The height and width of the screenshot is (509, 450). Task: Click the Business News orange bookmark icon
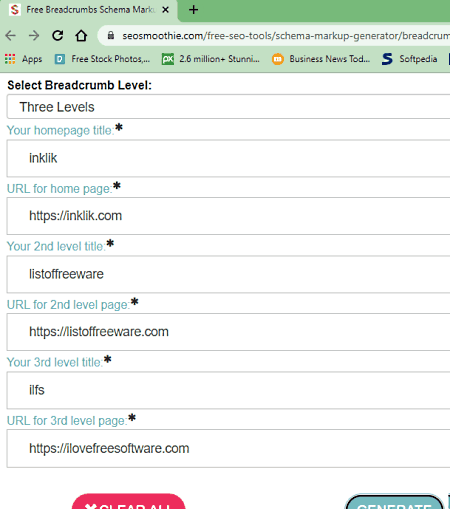277,59
